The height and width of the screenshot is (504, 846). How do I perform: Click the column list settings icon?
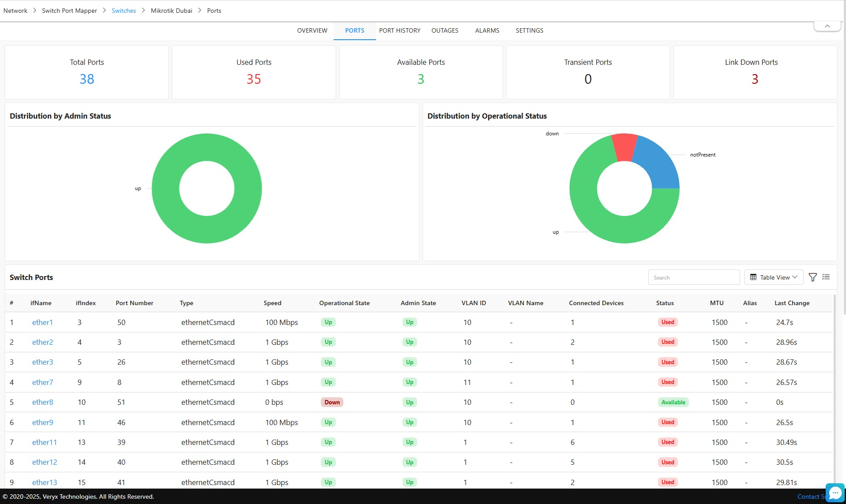826,277
